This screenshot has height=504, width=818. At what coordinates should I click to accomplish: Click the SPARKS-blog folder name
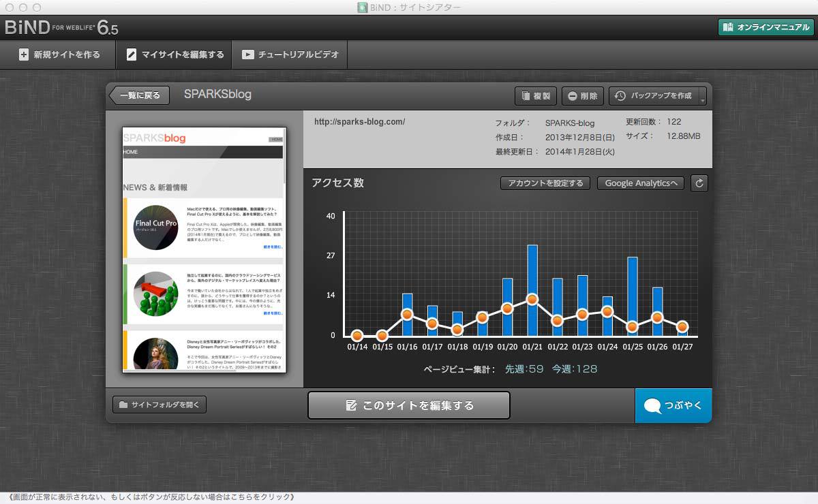coord(570,123)
